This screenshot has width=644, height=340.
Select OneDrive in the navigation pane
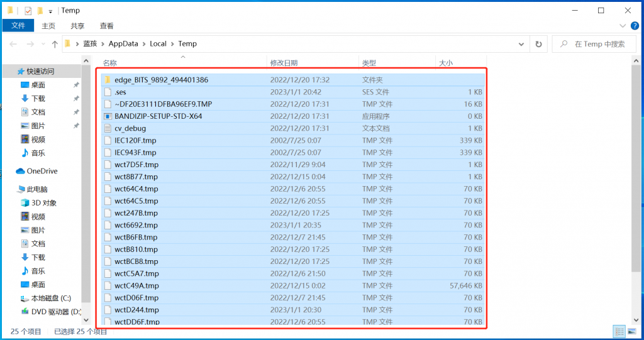(42, 171)
